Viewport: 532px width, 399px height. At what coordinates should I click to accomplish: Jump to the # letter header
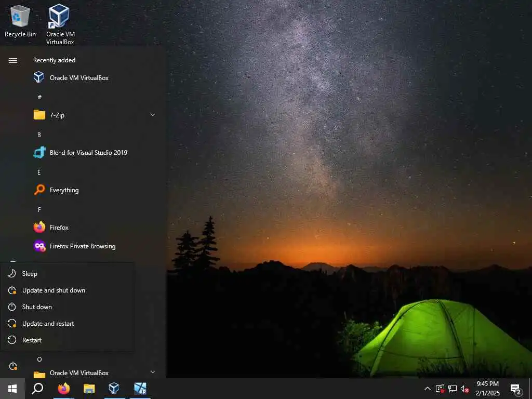[39, 97]
